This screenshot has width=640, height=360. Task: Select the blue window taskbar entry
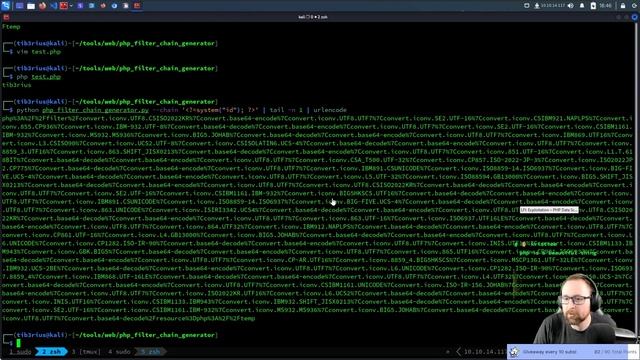pyautogui.click(x=91, y=6)
